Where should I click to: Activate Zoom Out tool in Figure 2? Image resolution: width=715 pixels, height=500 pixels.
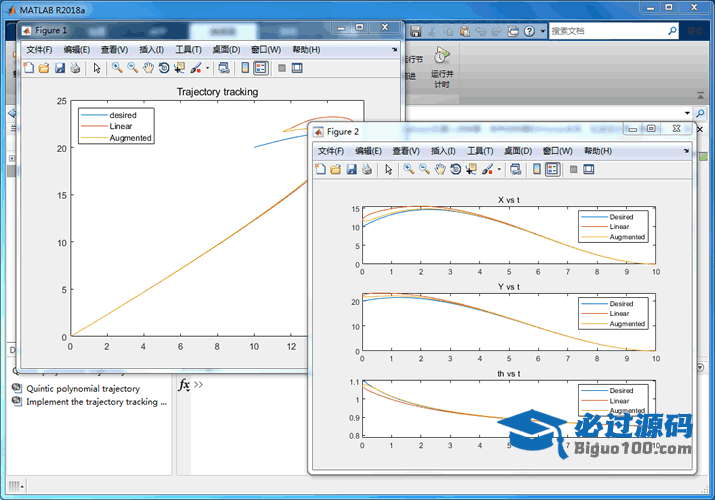tap(425, 170)
